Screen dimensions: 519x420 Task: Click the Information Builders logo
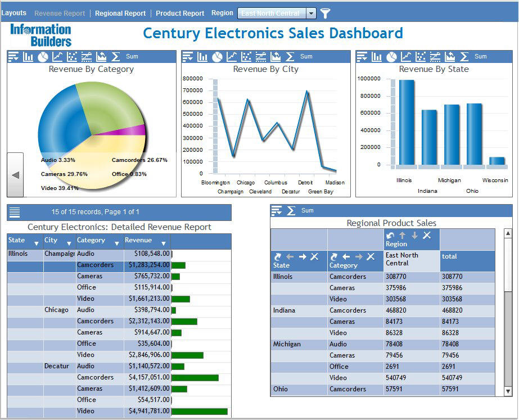pos(41,35)
